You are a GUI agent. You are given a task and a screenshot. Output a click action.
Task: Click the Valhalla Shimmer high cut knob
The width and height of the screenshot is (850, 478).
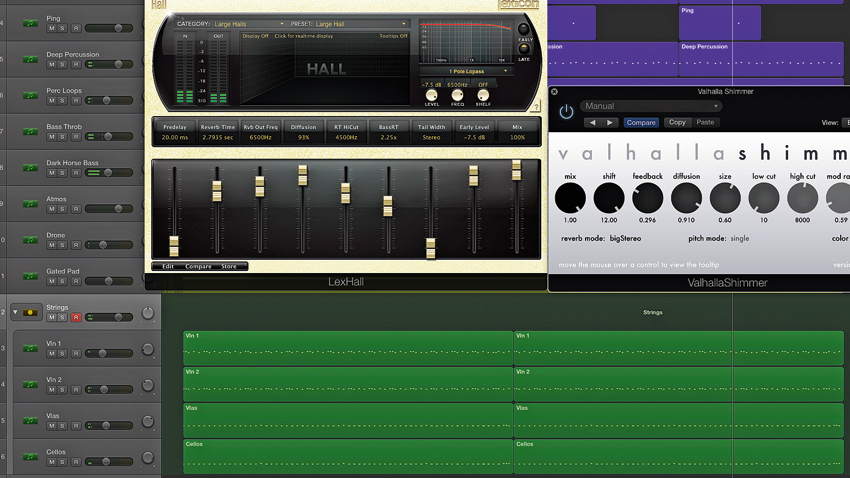pyautogui.click(x=802, y=197)
